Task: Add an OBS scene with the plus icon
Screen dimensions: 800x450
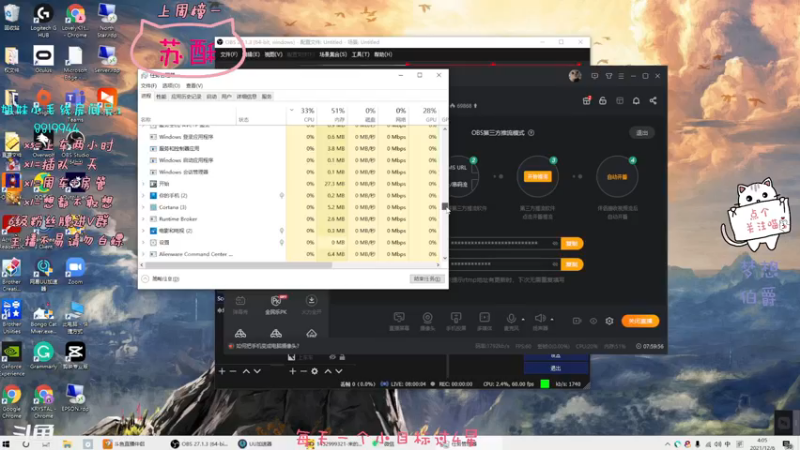Action: 222,371
